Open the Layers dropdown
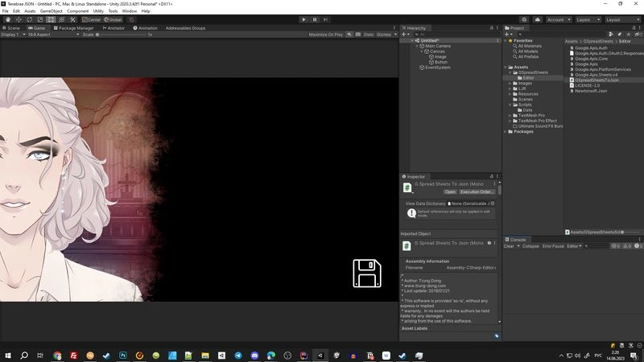The image size is (644, 362). (x=588, y=19)
